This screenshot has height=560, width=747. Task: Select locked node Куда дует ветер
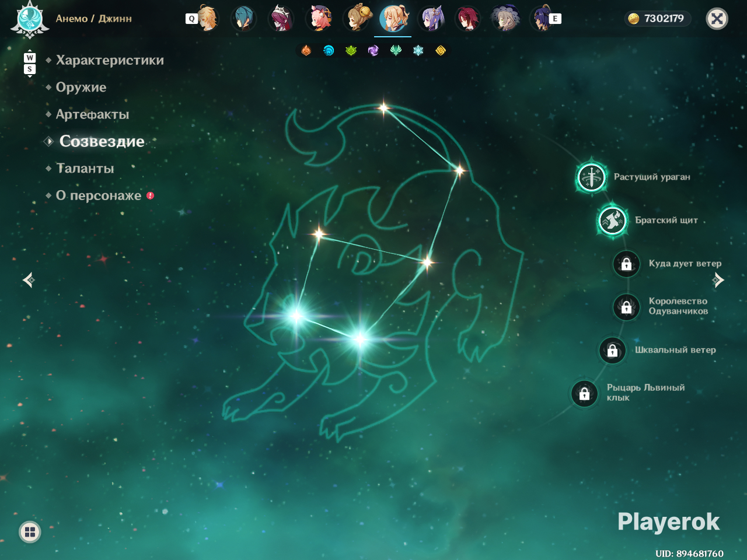(626, 264)
